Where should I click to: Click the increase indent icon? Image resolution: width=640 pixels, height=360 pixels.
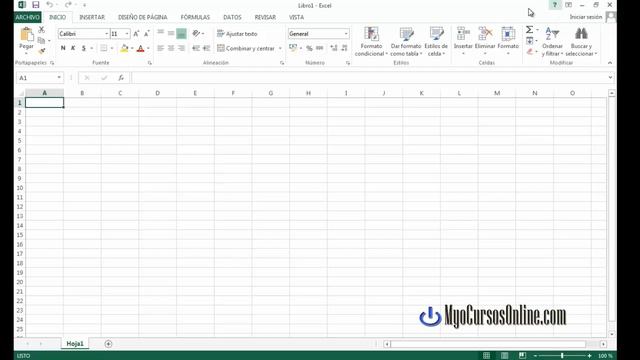[x=207, y=49]
